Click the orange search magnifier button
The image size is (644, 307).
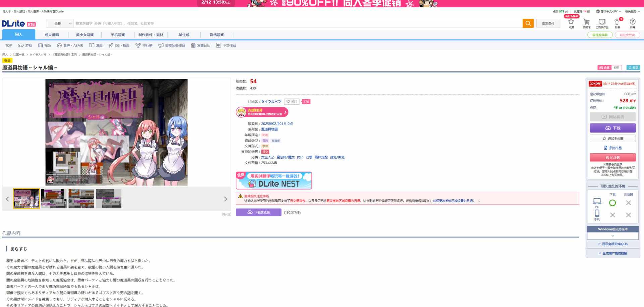(528, 23)
